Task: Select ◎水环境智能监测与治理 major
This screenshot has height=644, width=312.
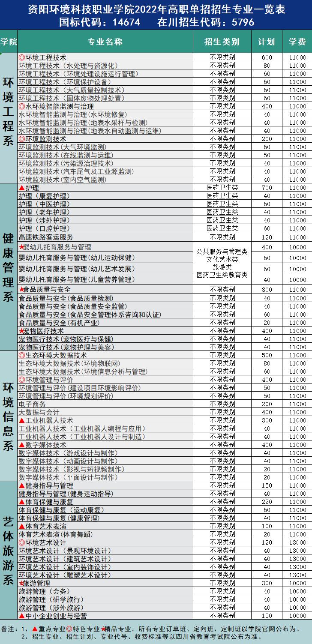Action: point(105,106)
